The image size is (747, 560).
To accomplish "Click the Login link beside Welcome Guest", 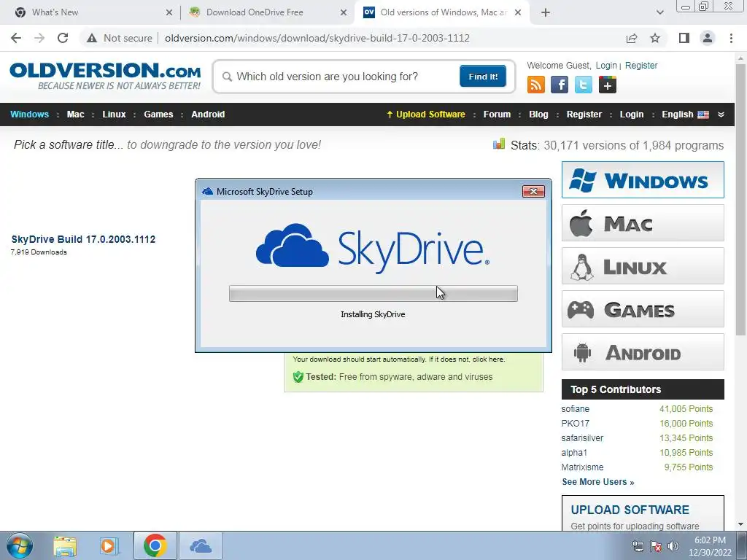I will click(x=606, y=65).
